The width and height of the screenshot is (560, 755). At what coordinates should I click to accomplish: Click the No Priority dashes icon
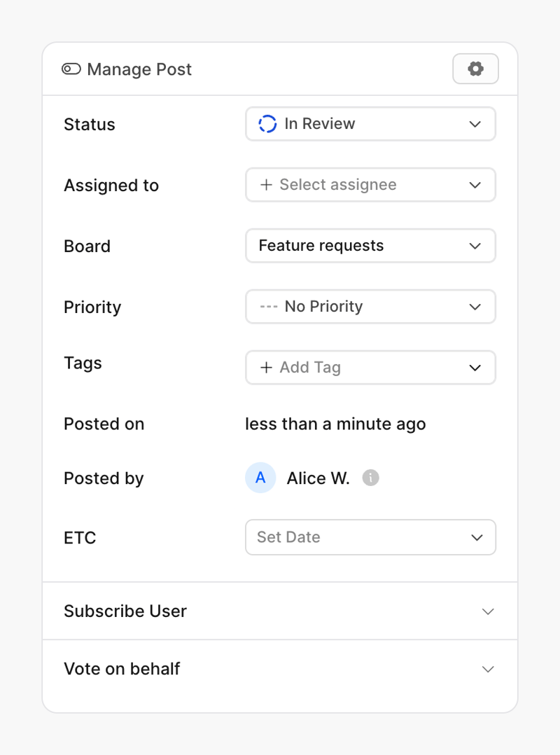coord(268,306)
